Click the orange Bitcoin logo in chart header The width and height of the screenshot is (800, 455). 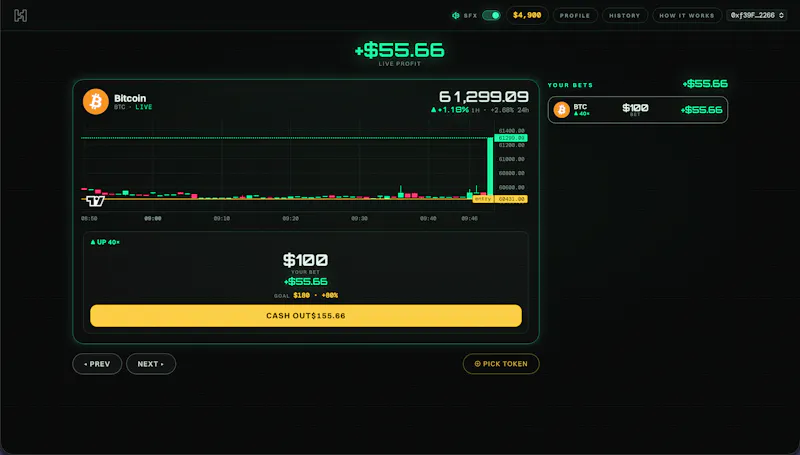96,102
